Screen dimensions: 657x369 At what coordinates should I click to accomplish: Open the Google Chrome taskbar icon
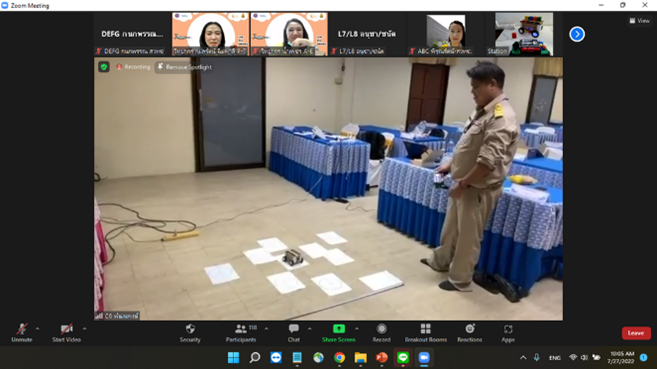tap(339, 357)
